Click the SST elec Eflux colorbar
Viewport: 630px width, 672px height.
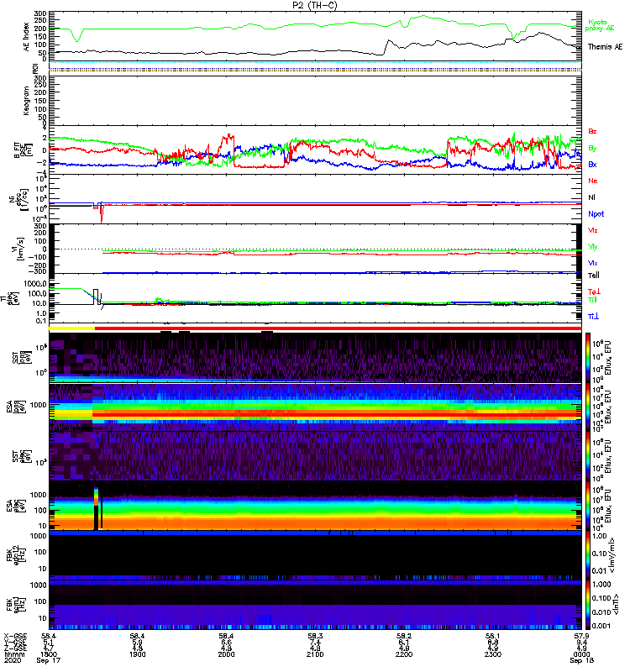(588, 456)
